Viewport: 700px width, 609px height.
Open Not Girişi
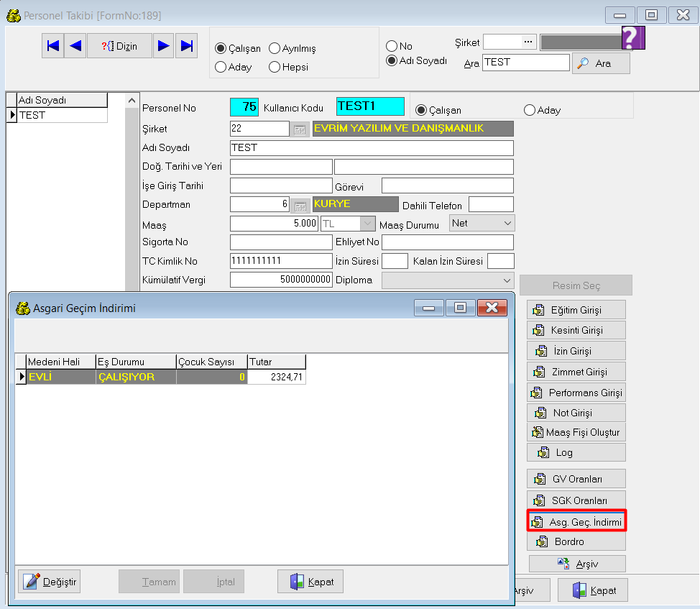pyautogui.click(x=576, y=413)
